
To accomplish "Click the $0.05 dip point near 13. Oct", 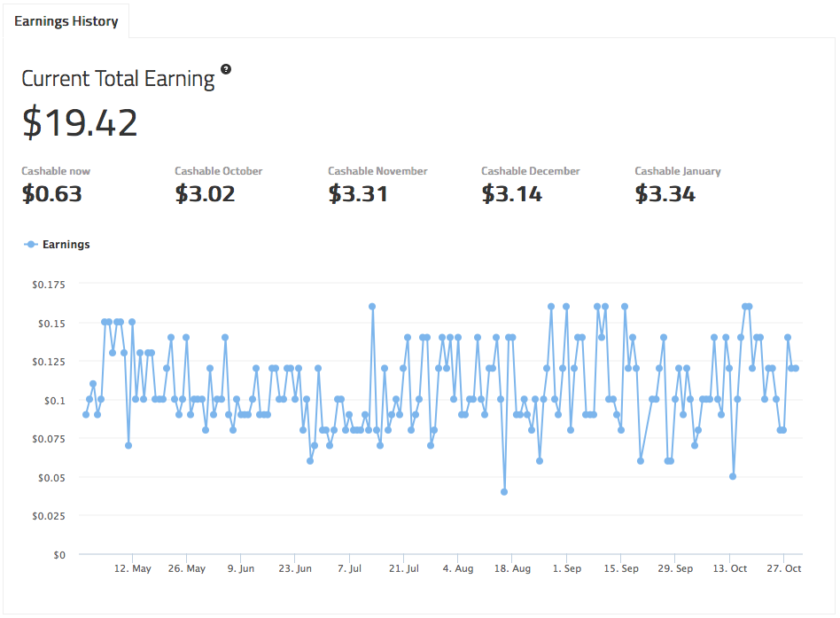I will [x=733, y=476].
